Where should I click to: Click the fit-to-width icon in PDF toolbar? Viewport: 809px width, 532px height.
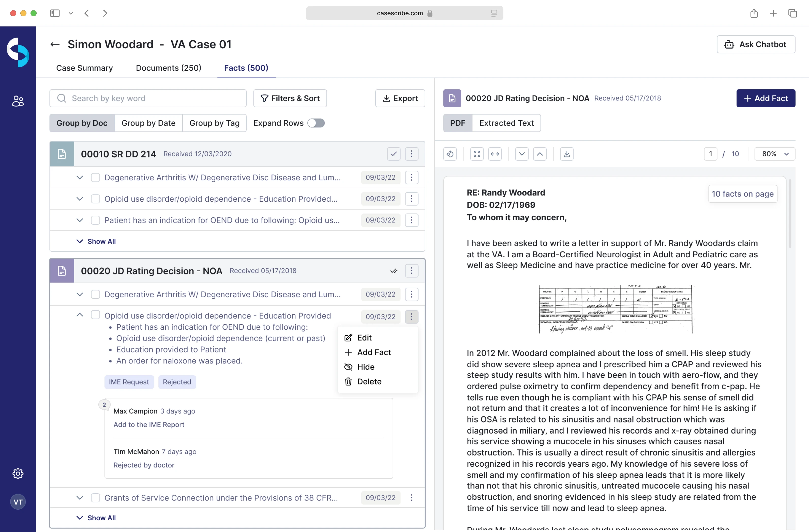tap(495, 154)
